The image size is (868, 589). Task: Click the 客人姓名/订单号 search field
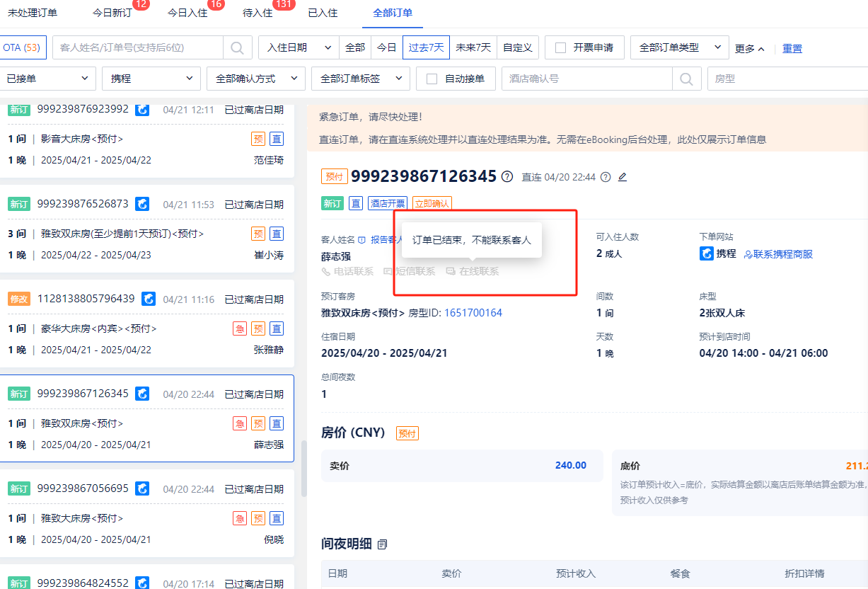[x=138, y=47]
